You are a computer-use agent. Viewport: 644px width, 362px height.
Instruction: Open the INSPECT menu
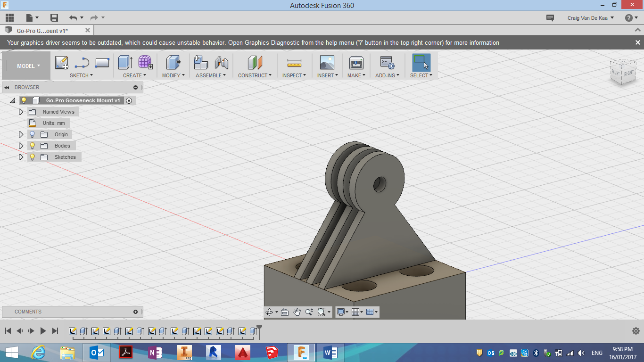294,75
